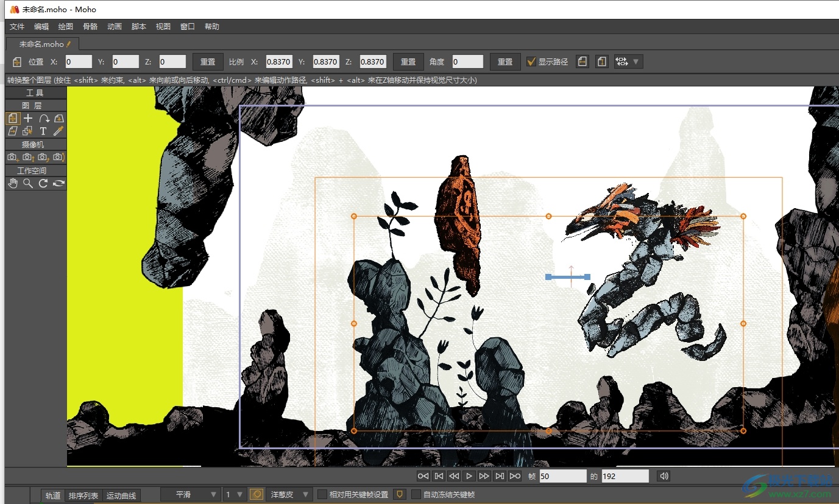Reset scale with 重置 after Z 0.8370
Image resolution: width=839 pixels, height=504 pixels.
click(408, 61)
